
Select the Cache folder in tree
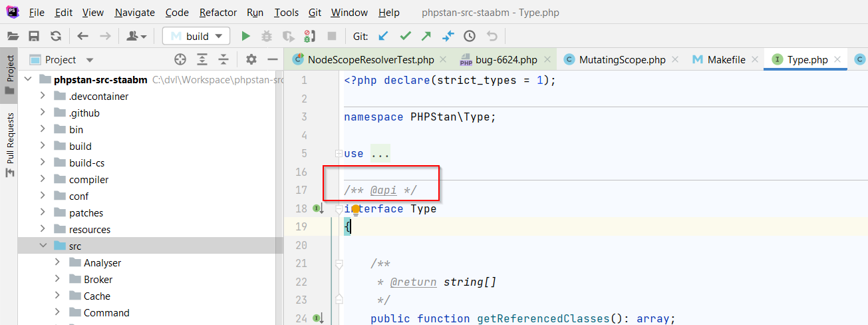(96, 296)
